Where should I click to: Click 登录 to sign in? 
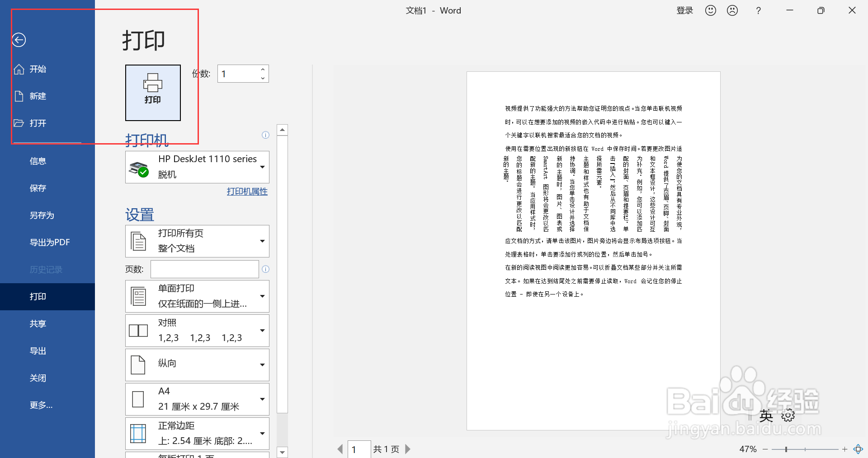click(685, 10)
